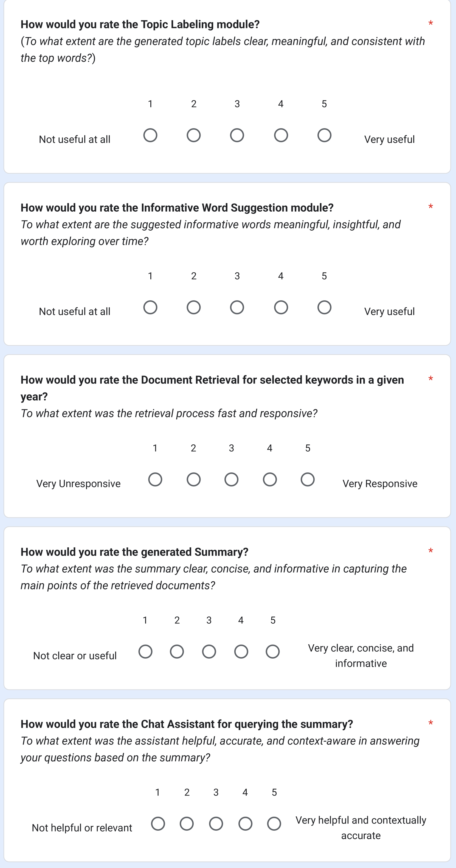Screen dimensions: 456x868
Task: Choose rating 2 for the generated Summary
Action: click(177, 652)
